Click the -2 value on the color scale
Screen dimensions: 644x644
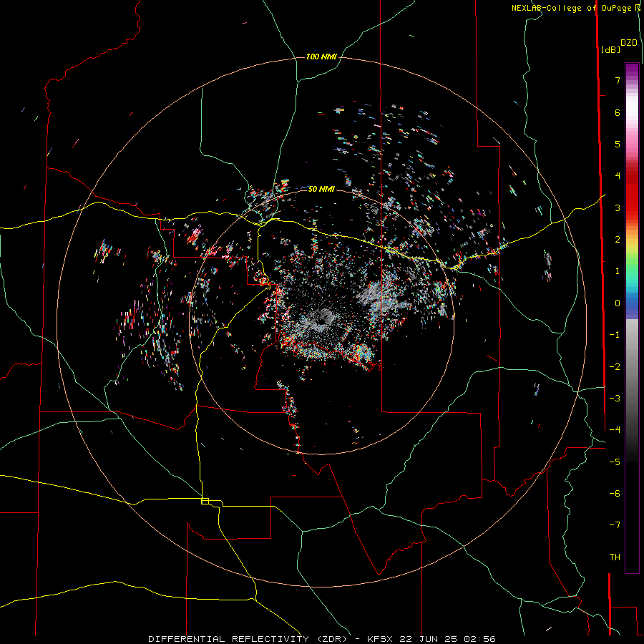615,367
